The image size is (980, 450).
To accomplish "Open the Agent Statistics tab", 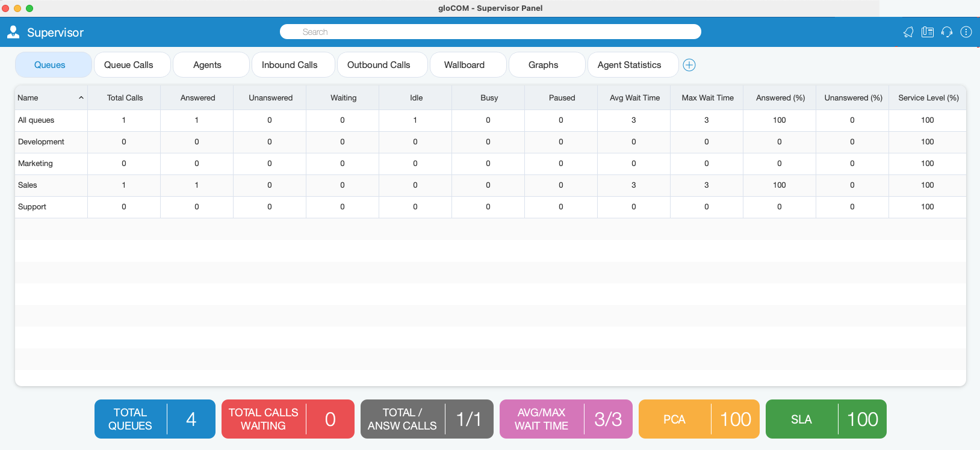I will [629, 65].
